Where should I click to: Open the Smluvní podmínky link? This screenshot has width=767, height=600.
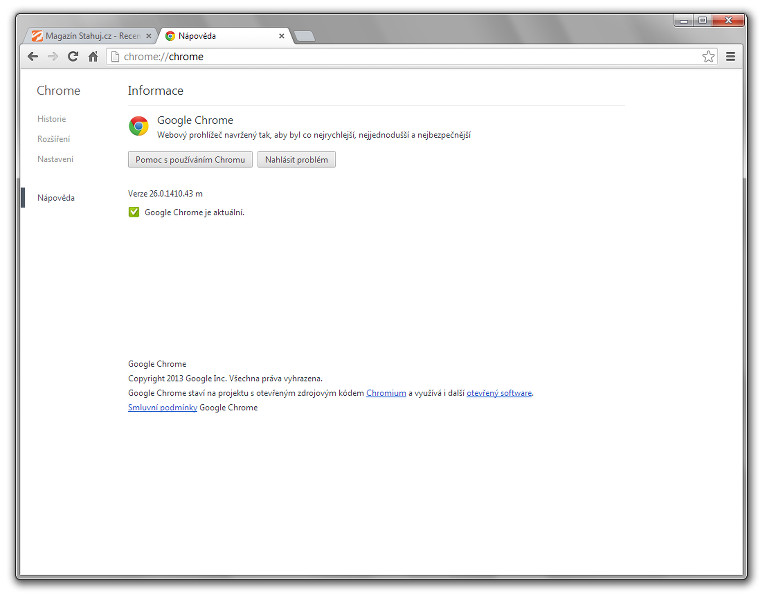click(x=162, y=408)
